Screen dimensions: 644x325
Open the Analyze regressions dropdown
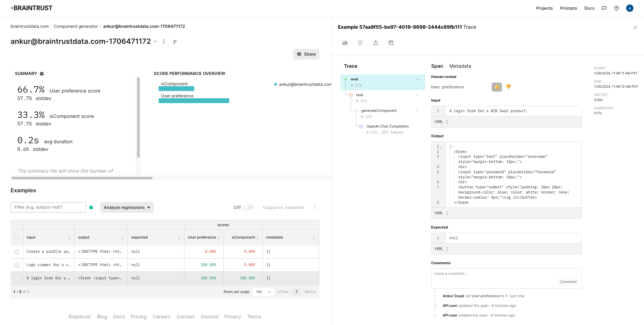click(127, 207)
